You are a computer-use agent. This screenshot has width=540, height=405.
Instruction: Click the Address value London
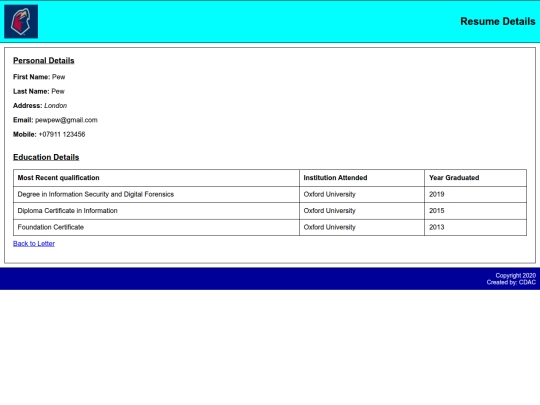[55, 106]
